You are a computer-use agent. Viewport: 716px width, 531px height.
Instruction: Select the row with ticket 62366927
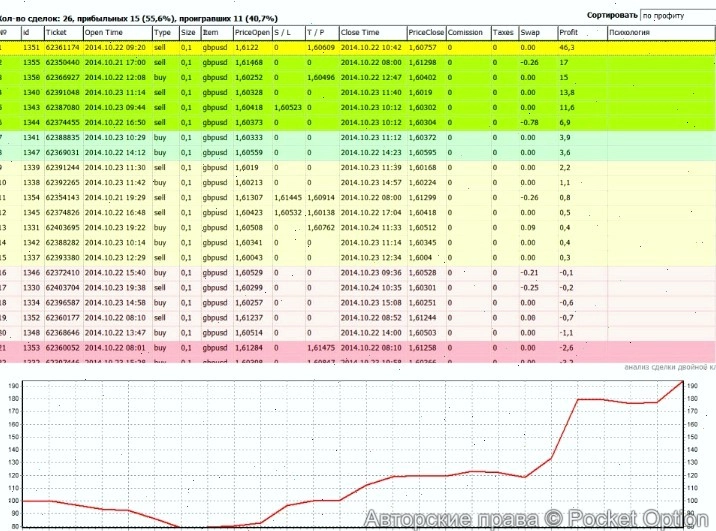click(x=63, y=77)
